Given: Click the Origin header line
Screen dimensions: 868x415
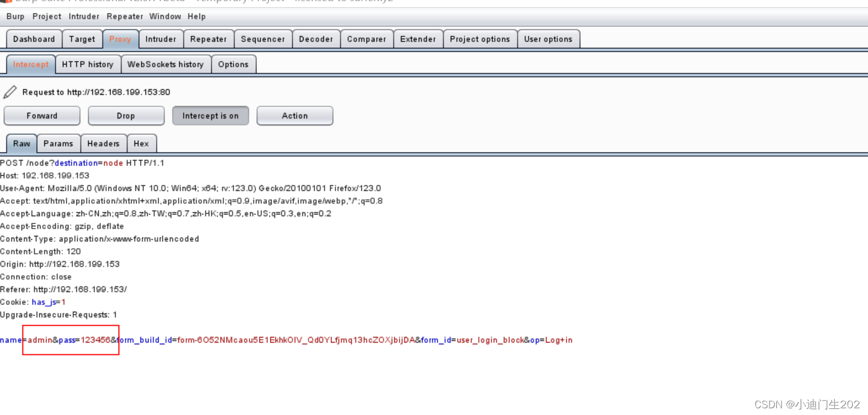Looking at the screenshot, I should click(60, 264).
